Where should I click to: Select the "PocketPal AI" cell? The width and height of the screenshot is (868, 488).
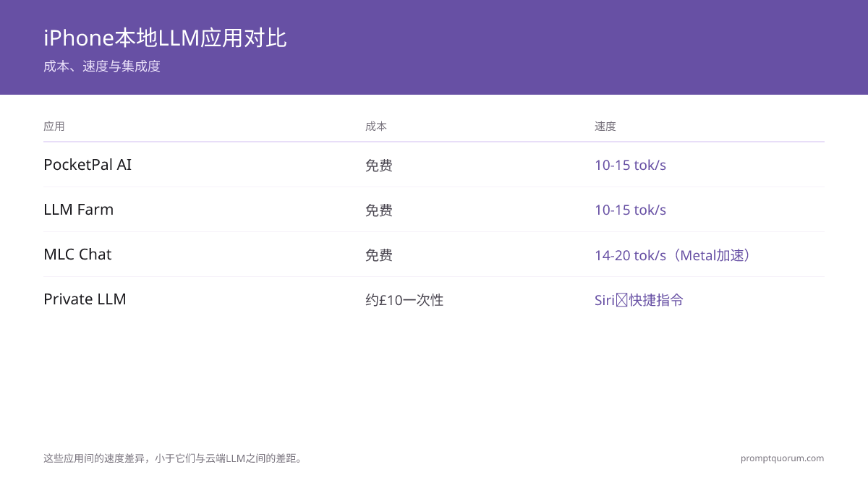click(88, 165)
